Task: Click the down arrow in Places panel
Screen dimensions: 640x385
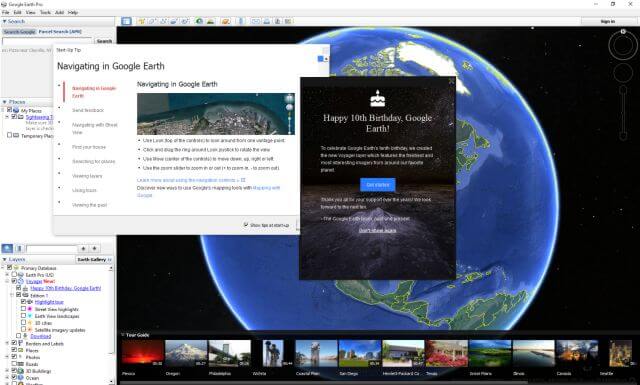Action: coord(95,248)
